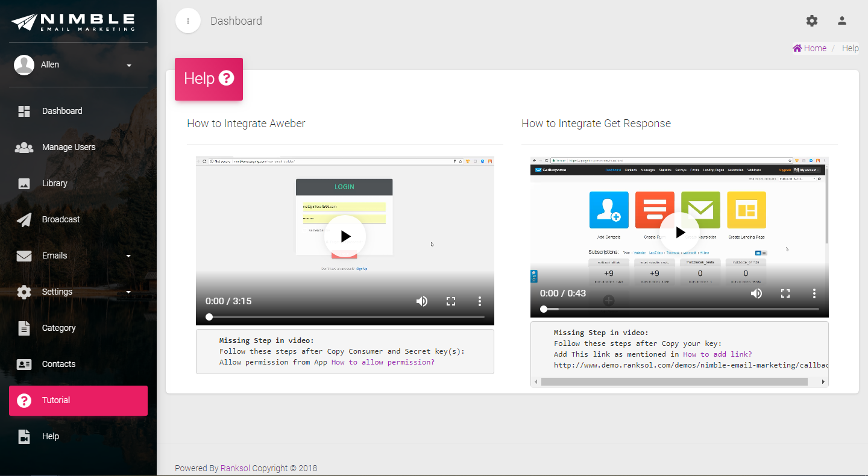Open the user profile icon in top bar
This screenshot has height=476, width=868.
point(842,20)
